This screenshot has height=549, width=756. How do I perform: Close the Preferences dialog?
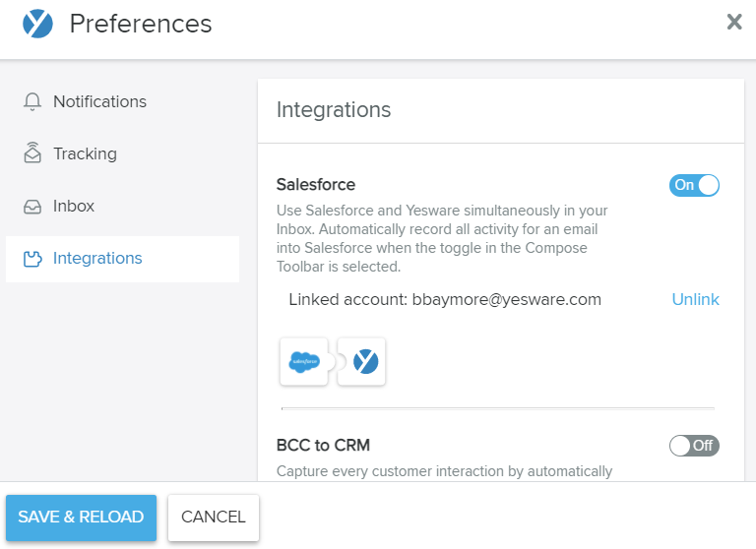pyautogui.click(x=733, y=23)
